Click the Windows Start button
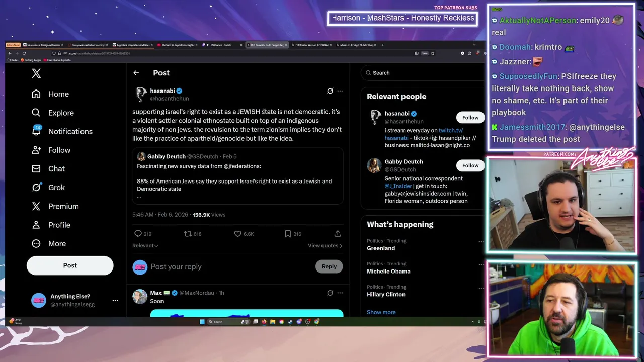The height and width of the screenshot is (362, 644). point(202,322)
